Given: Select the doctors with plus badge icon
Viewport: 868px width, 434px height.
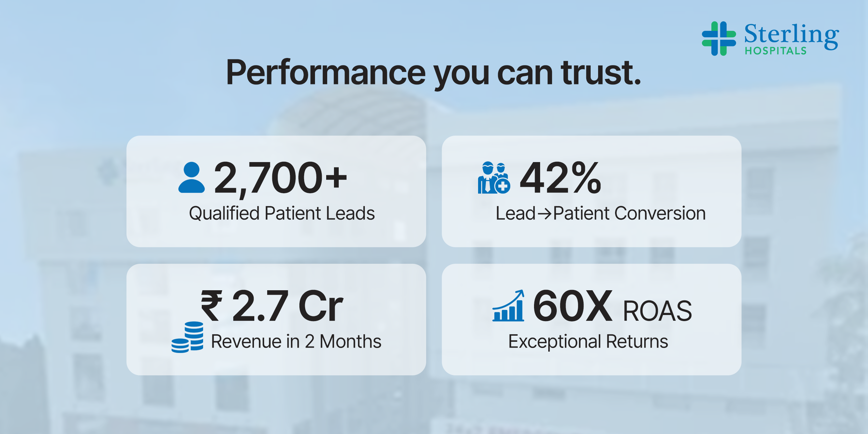Looking at the screenshot, I should tap(494, 178).
